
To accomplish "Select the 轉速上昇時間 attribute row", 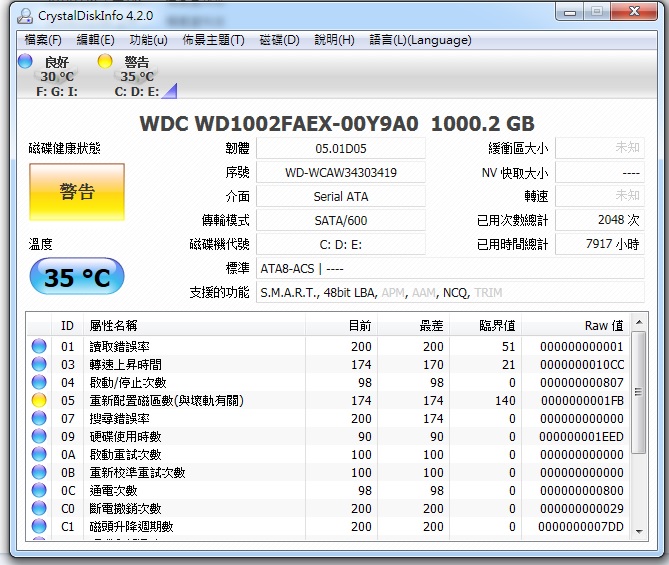I will 328,364.
